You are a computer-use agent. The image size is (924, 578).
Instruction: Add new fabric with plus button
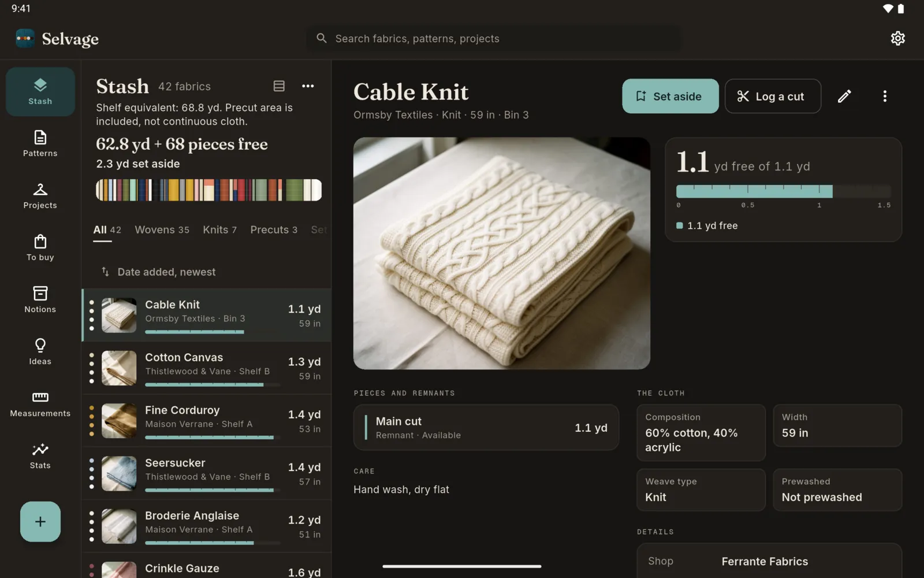40,521
